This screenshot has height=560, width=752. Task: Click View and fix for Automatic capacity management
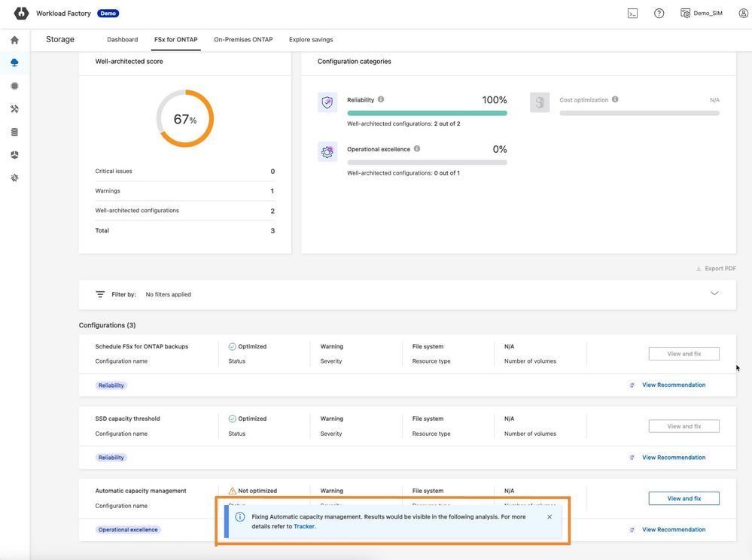point(683,498)
